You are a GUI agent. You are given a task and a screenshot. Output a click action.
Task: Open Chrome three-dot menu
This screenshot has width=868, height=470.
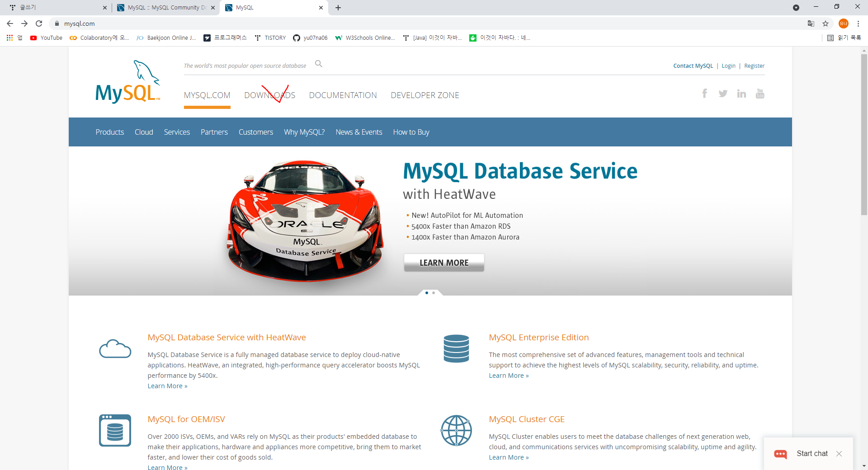[x=858, y=23]
